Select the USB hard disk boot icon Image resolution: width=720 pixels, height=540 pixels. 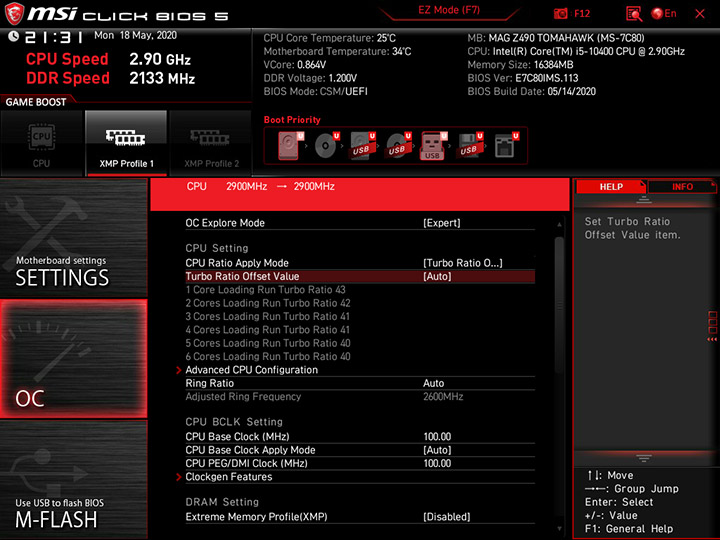click(362, 146)
